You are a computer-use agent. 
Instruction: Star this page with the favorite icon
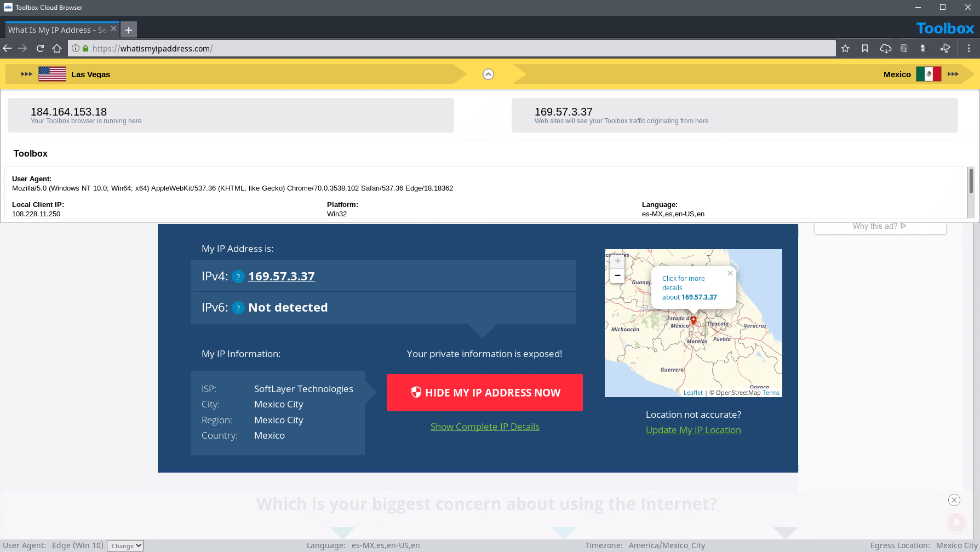[x=845, y=48]
